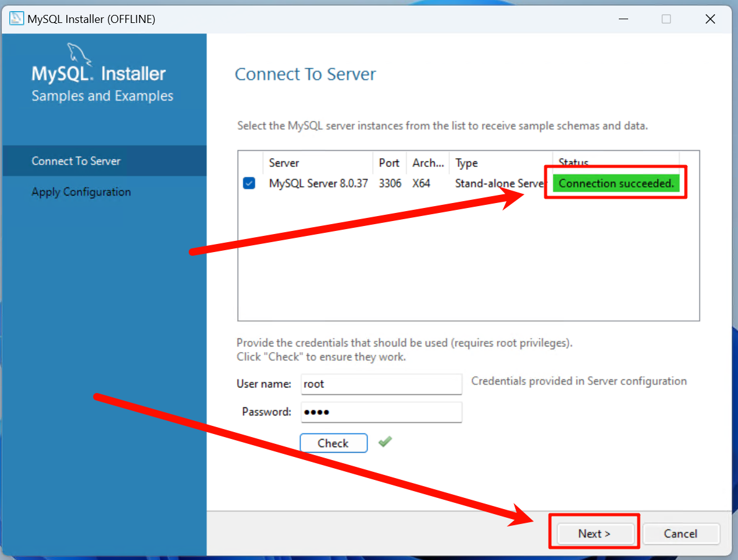Click the X64 architecture cell
738x560 pixels.
(x=421, y=183)
